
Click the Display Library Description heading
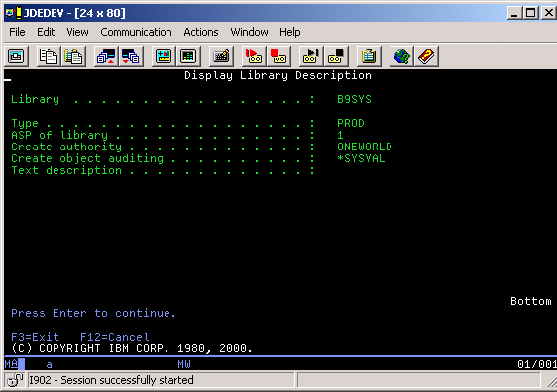[x=278, y=75]
